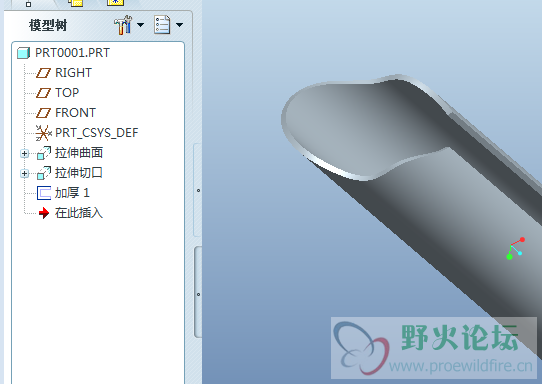Select the 拉伸切口 feature
Screen dimensions: 542x384
79,173
